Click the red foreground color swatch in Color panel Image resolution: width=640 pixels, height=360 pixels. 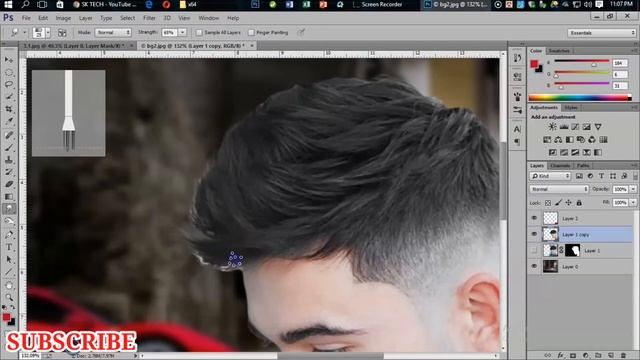click(534, 64)
